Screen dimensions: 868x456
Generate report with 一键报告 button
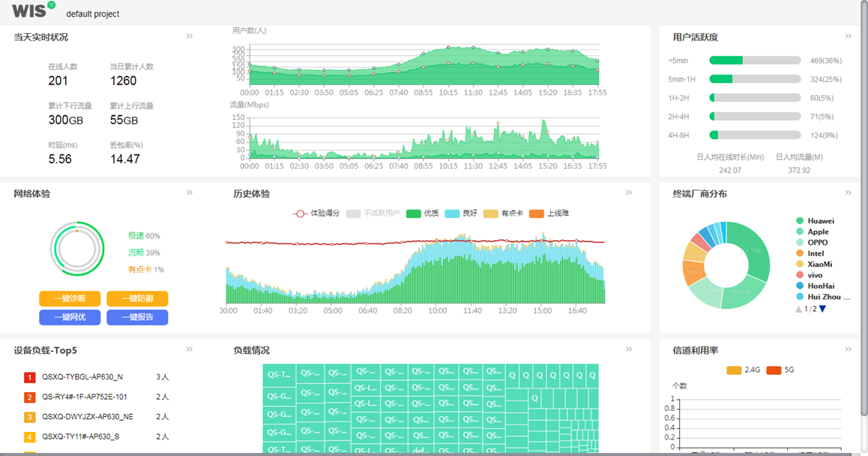pyautogui.click(x=137, y=317)
